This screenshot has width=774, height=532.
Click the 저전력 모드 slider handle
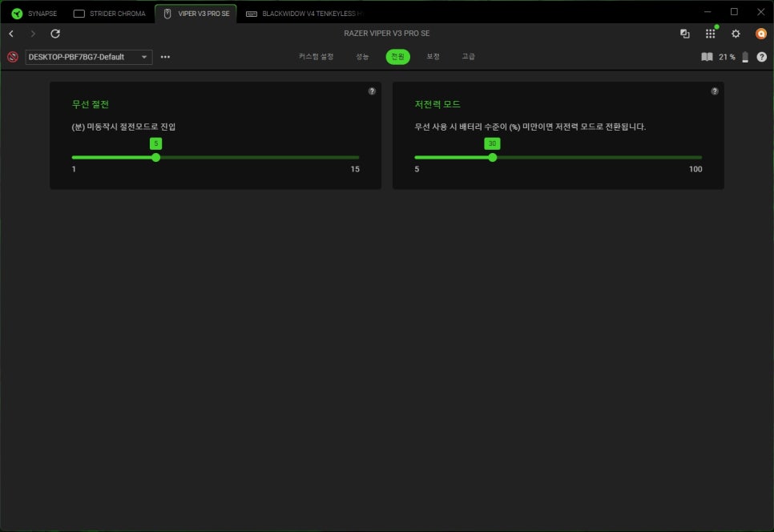click(492, 158)
